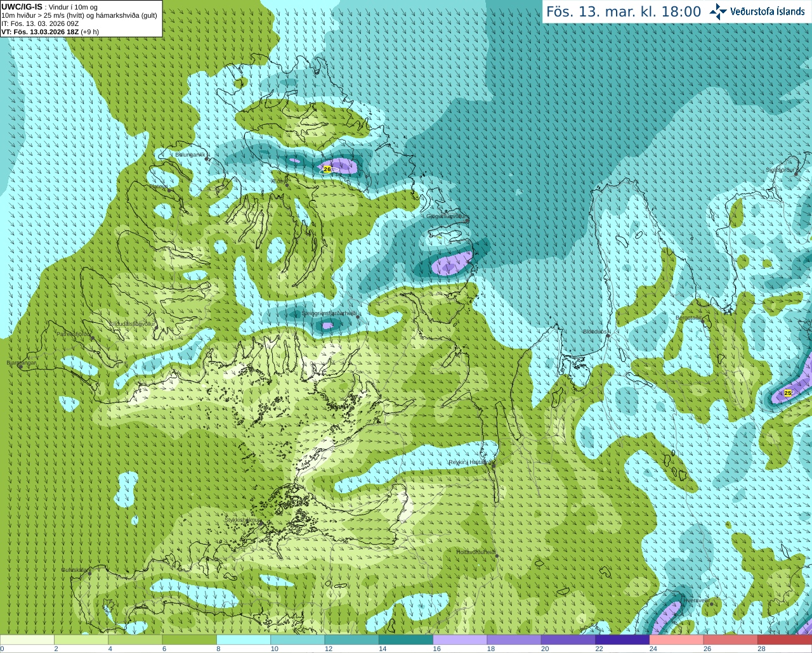
Task: Click the purple wind maximum near Gjögurflugvöllur
Action: point(452,263)
